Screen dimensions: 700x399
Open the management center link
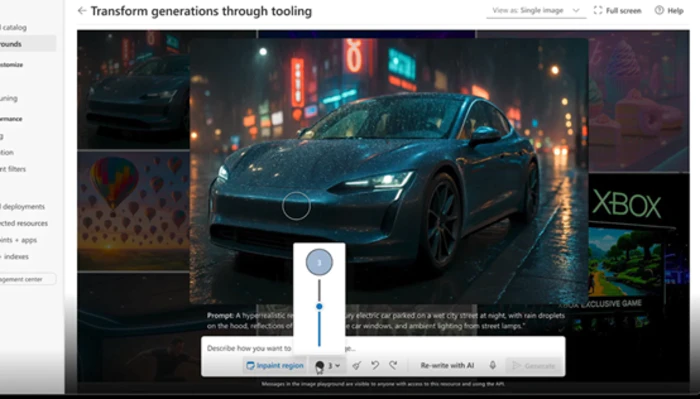pos(26,279)
